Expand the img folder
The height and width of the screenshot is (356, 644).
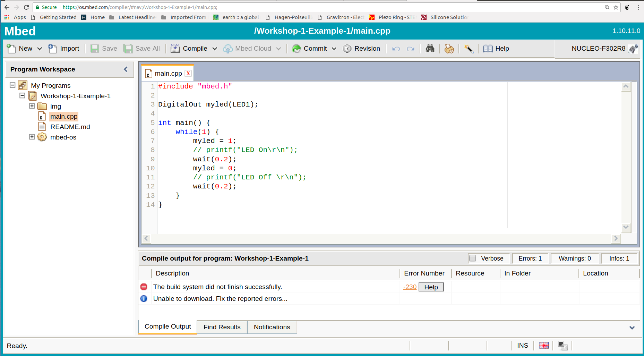pos(32,106)
